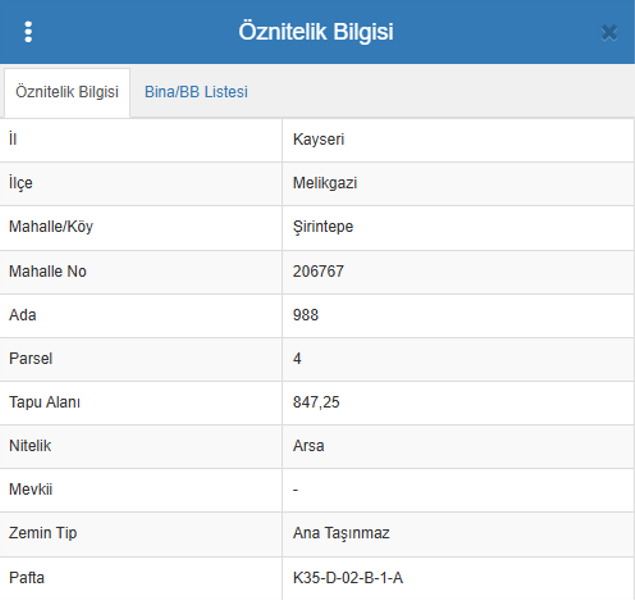Screen dimensions: 635x600
Task: Select the Mahalle No value 206767
Action: click(318, 271)
